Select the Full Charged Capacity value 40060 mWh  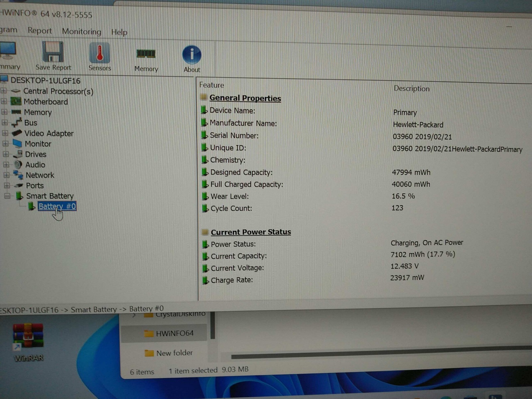click(x=411, y=184)
